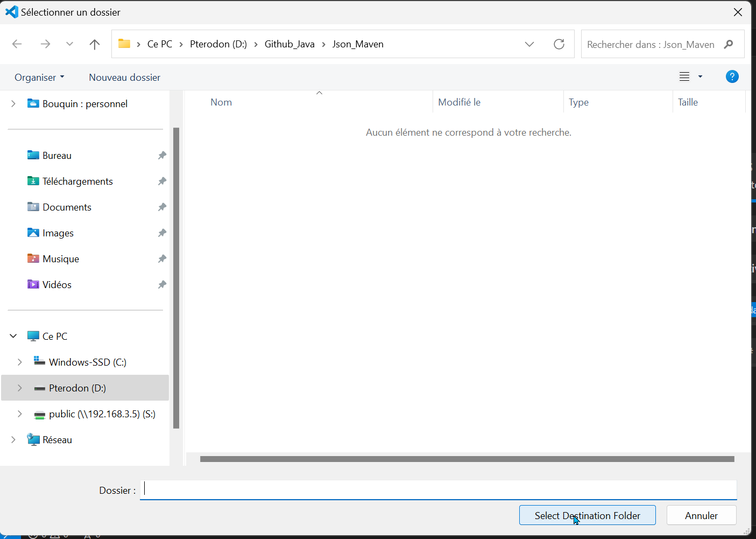Click the view layout list icon
Screen dimensions: 756x539
[684, 77]
